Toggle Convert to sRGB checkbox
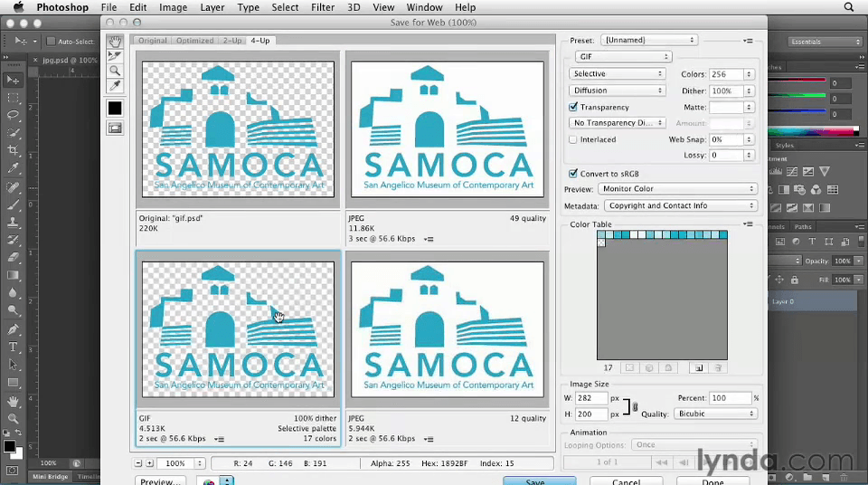Viewport: 868px width, 485px height. coord(573,174)
